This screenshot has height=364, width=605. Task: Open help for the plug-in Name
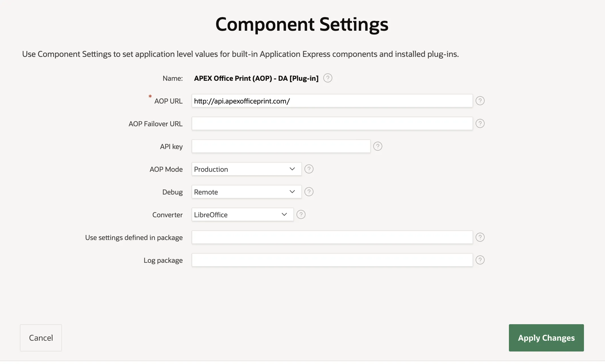point(328,78)
